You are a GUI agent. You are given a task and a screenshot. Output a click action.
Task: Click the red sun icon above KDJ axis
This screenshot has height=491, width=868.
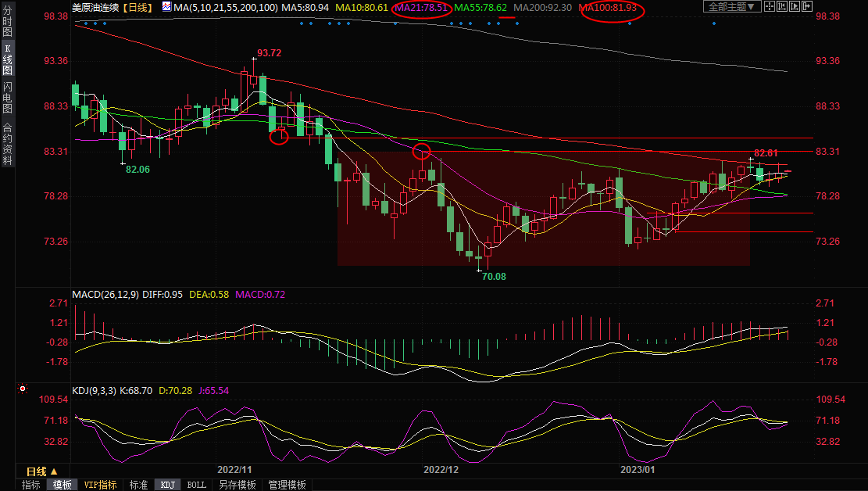[23, 389]
